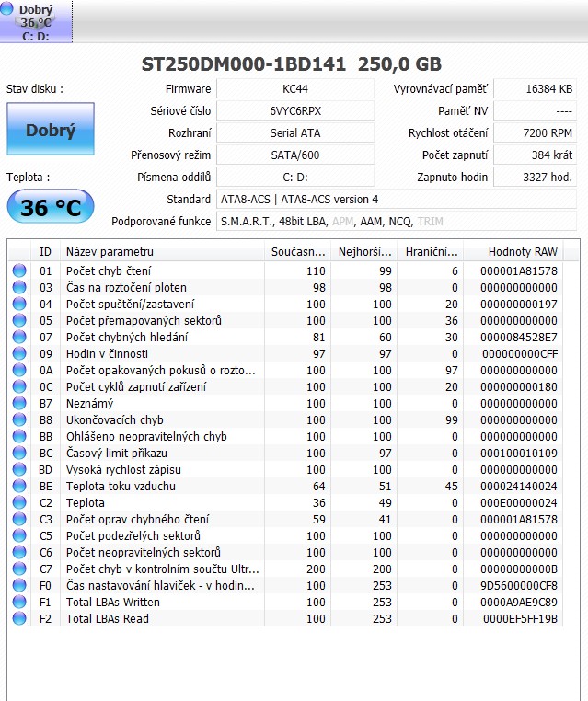Click RAW value 0000EF5FF19B
This screenshot has height=701, width=588.
coord(520,618)
